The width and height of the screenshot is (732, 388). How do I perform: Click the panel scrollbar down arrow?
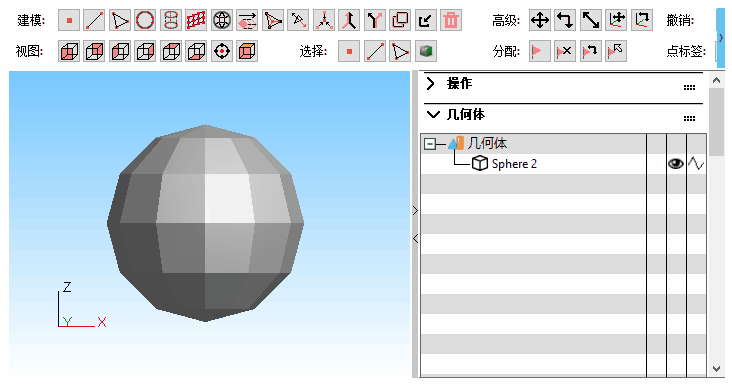click(x=717, y=369)
